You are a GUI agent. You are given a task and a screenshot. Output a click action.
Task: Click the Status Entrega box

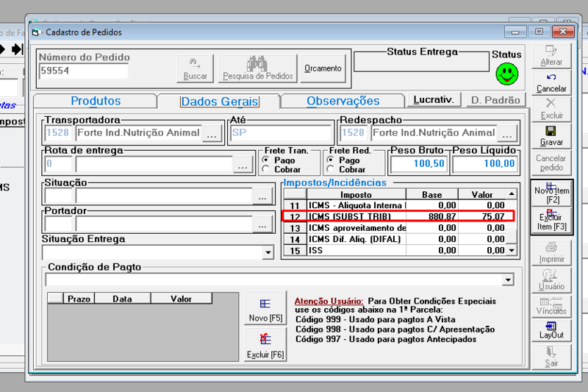pyautogui.click(x=421, y=62)
